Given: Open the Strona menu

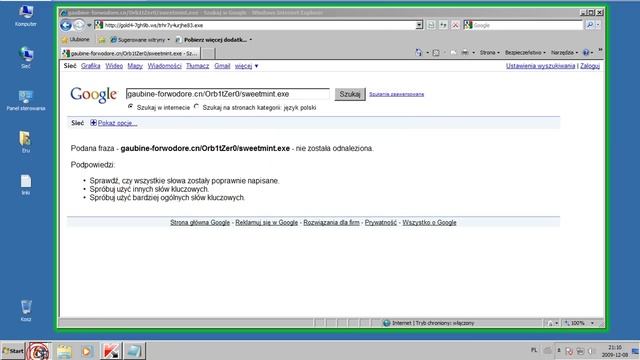Looking at the screenshot, I should pyautogui.click(x=489, y=53).
